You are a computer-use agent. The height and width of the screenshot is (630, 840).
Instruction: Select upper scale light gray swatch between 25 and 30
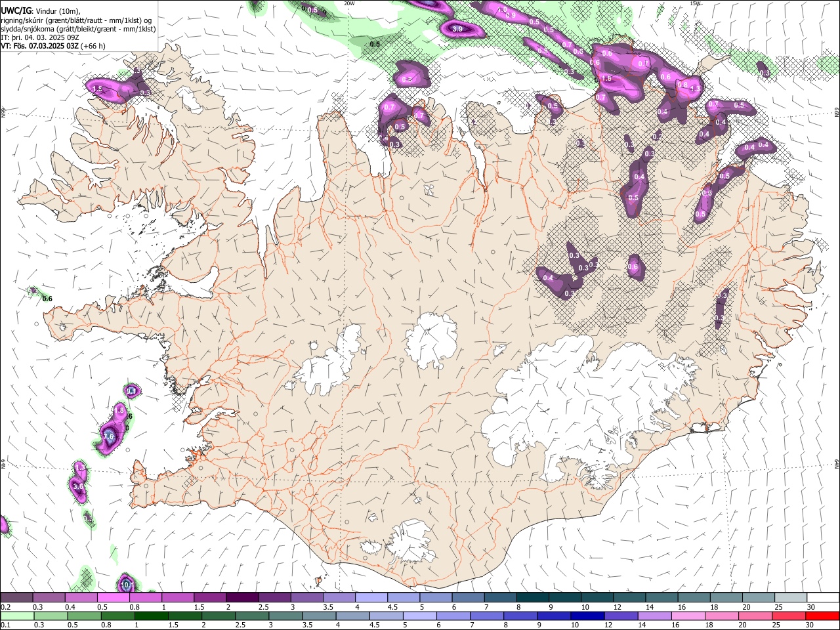click(x=790, y=598)
